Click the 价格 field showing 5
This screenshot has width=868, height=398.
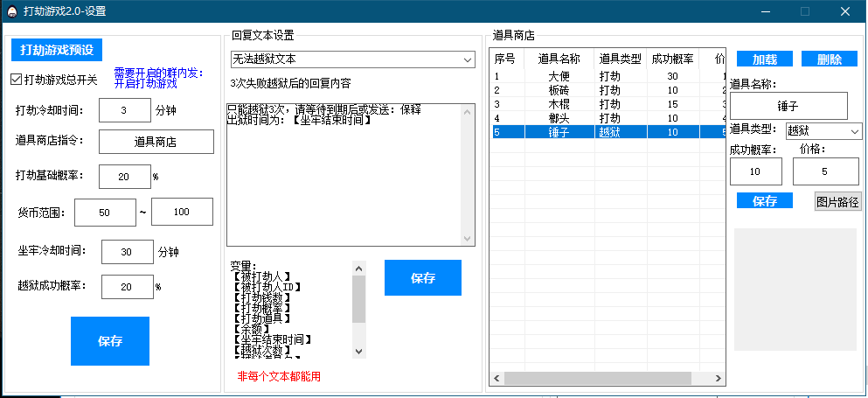[826, 171]
